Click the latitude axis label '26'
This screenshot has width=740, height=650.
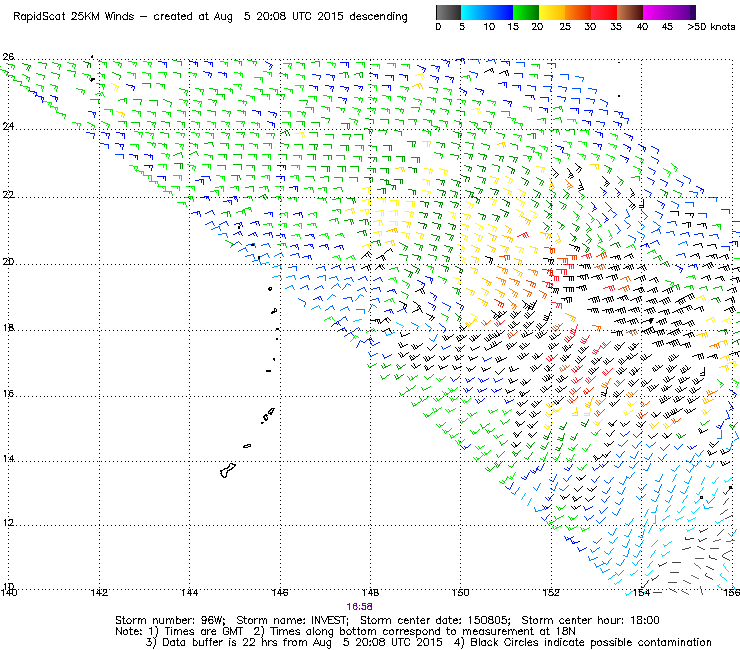pos(8,57)
